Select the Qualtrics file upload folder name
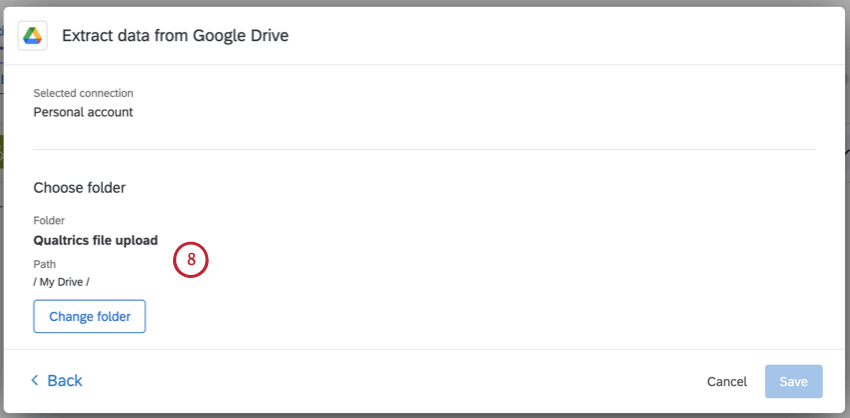 [95, 240]
